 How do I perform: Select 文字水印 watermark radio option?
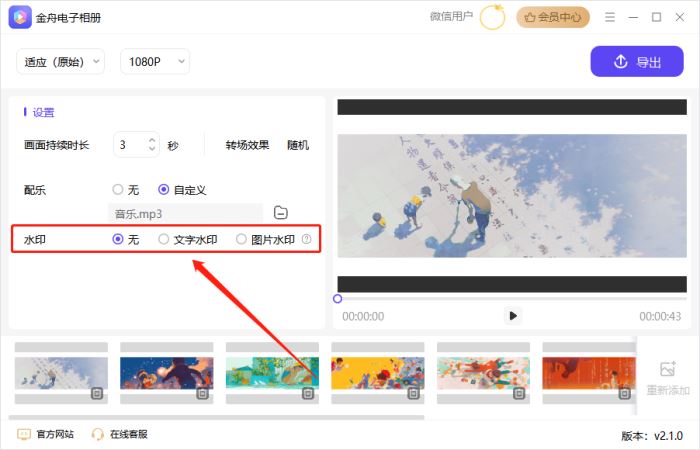(x=164, y=240)
